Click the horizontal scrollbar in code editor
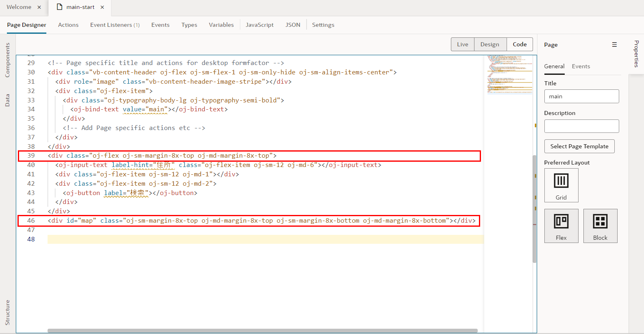644x334 pixels. tap(262, 331)
